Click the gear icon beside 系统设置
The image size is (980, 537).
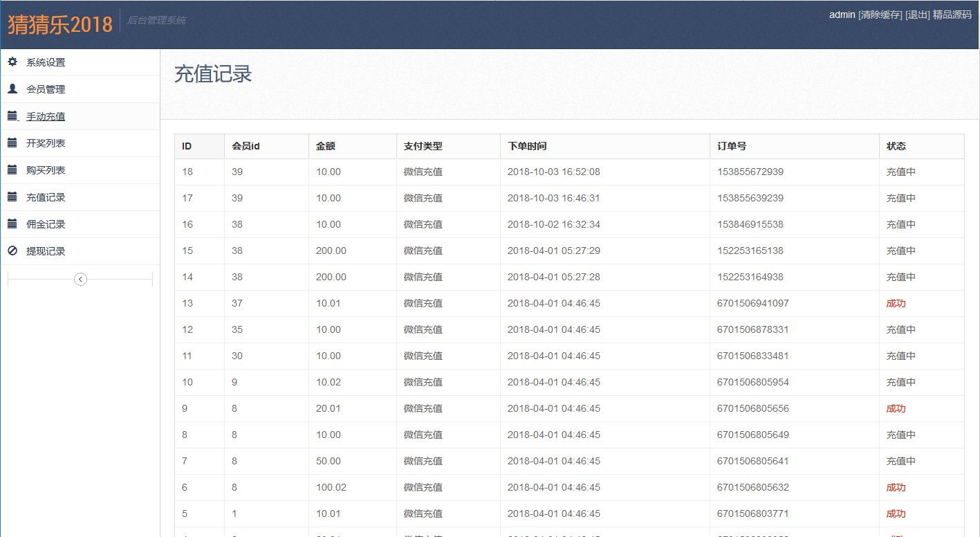(12, 62)
